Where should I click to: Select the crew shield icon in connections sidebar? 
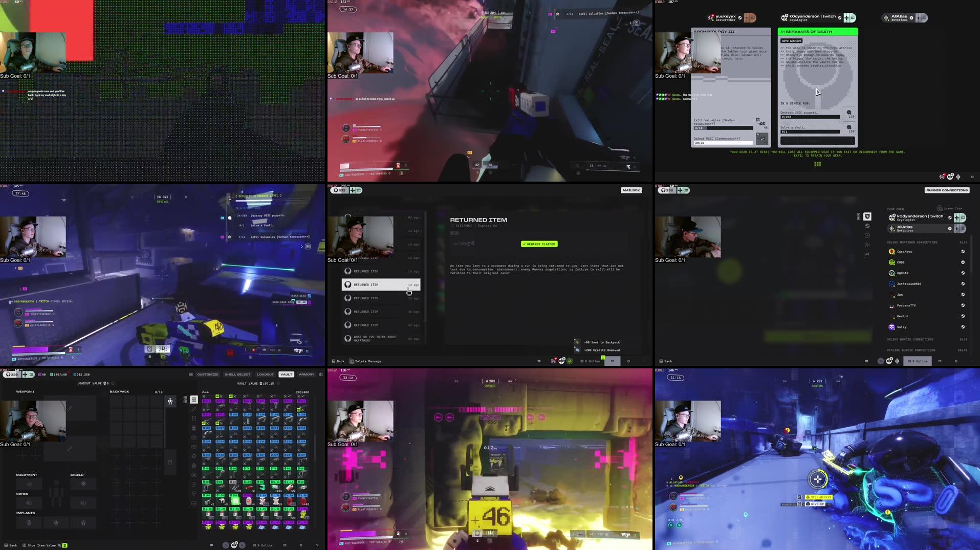[x=867, y=216]
